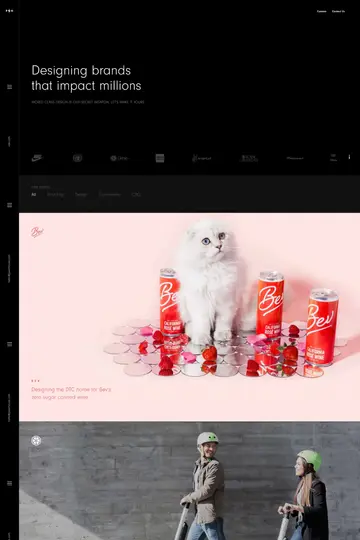Open the scooter riders project image

click(189, 481)
